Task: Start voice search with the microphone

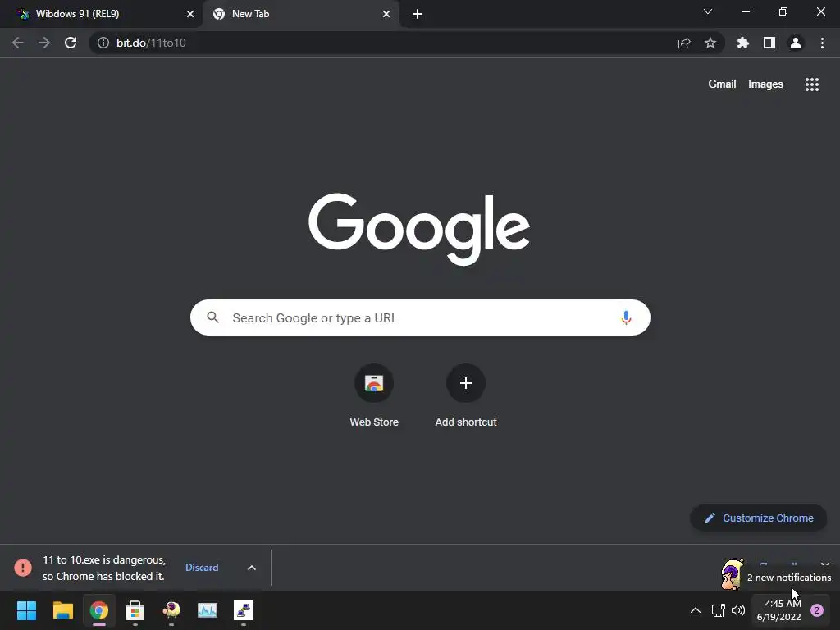Action: [x=626, y=317]
